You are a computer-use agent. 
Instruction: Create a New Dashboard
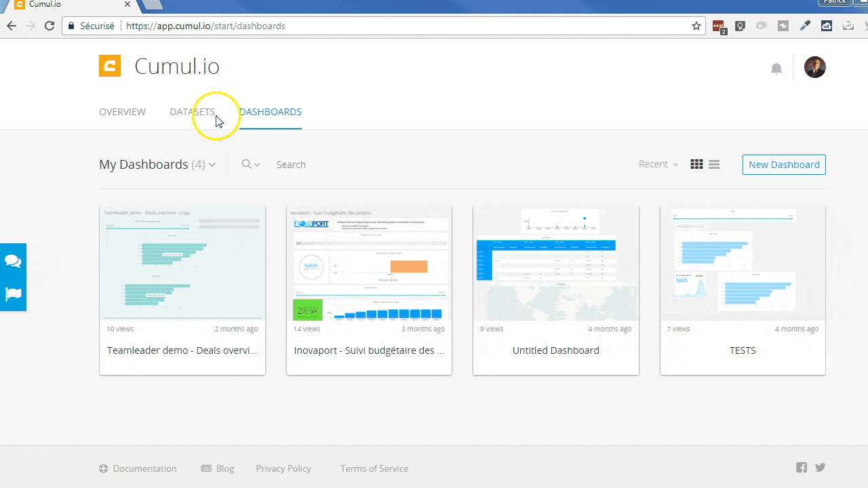pyautogui.click(x=784, y=165)
